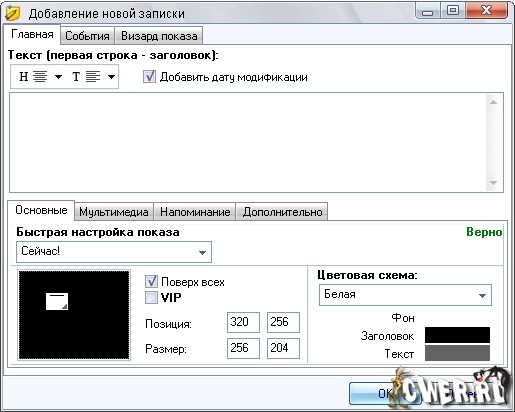The height and width of the screenshot is (412, 515).
Task: Switch to the 'Мультимедиа' tab
Action: coord(114,212)
